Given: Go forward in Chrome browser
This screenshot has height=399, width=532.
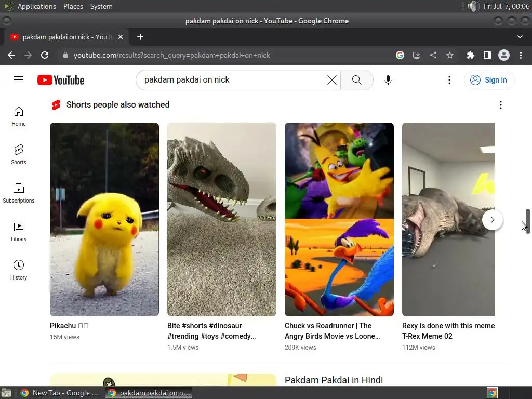Looking at the screenshot, I should click(28, 55).
